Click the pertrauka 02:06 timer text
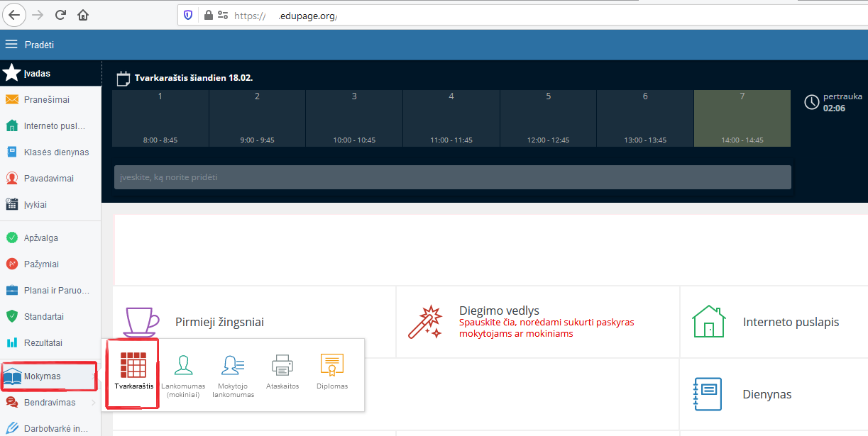 click(x=842, y=102)
